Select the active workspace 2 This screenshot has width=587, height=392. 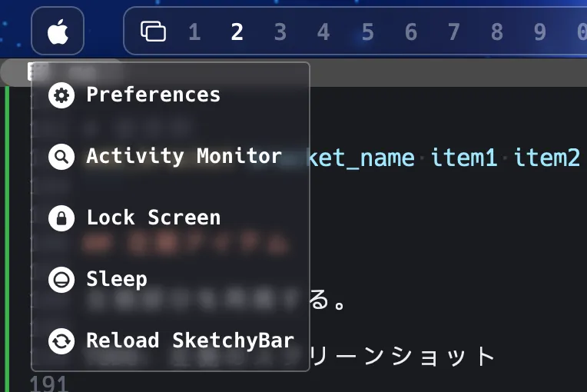[x=237, y=32]
